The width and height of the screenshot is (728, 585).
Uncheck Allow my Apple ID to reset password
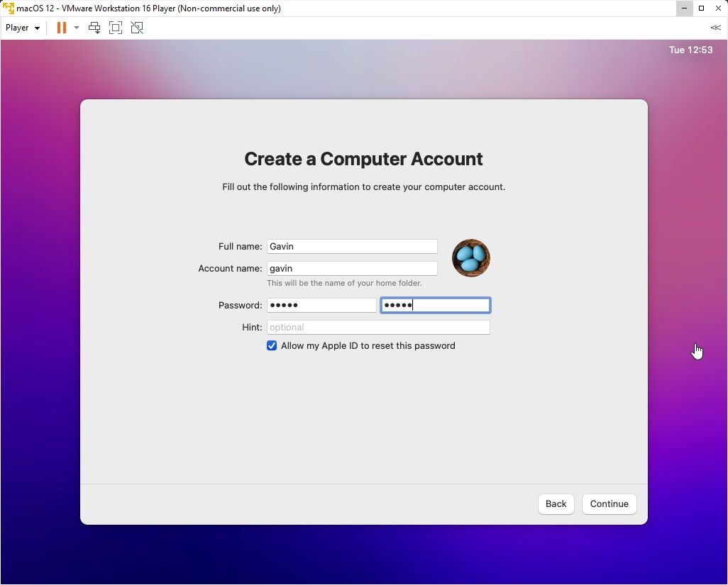[272, 345]
